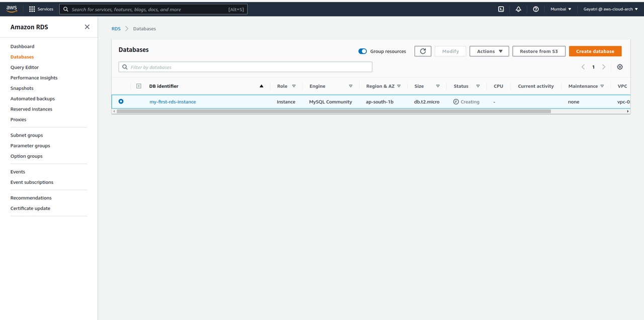This screenshot has height=320, width=644.
Task: Expand the row group plus icon in header
Action: [x=139, y=86]
